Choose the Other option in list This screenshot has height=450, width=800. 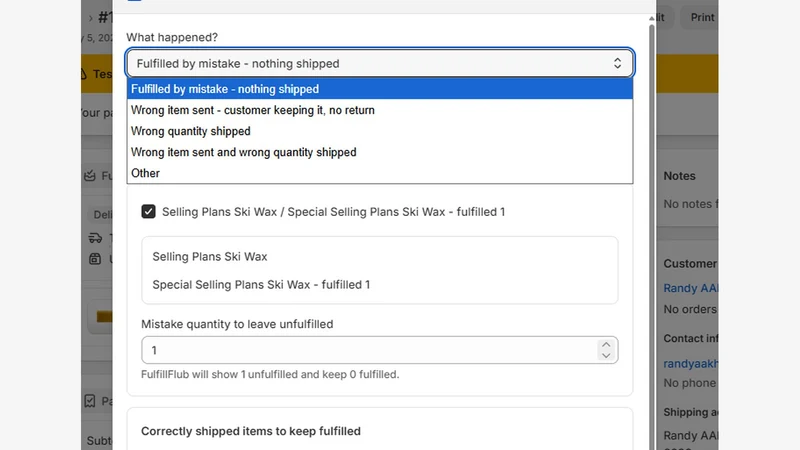[380, 173]
